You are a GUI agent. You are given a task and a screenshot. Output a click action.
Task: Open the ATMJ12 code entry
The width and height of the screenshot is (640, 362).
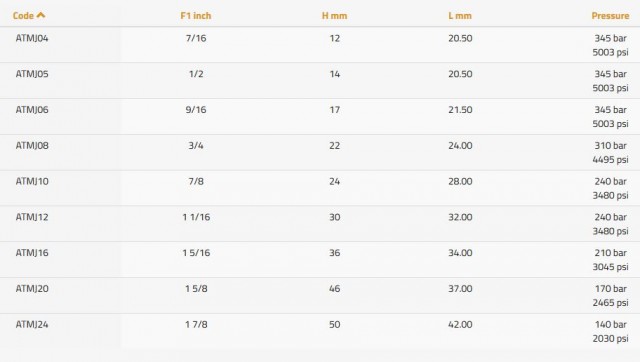point(32,217)
